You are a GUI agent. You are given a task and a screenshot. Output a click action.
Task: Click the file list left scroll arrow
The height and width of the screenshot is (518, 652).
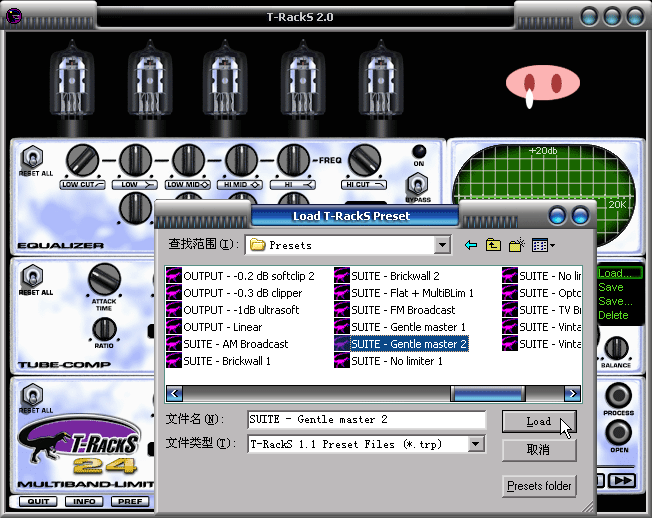175,393
